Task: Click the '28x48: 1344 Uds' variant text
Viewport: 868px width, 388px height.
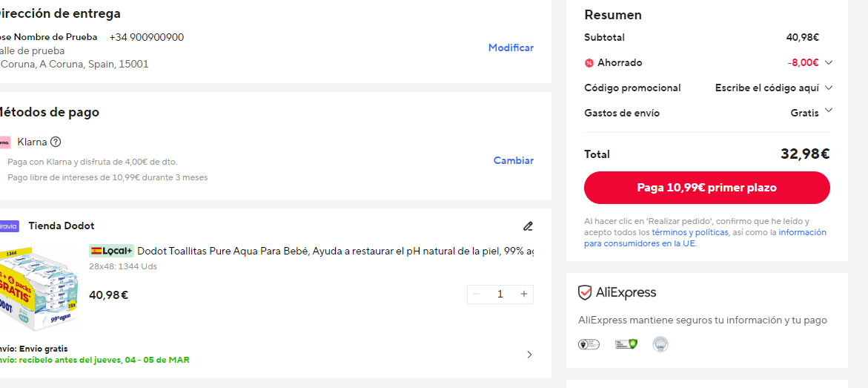Action: 123,266
